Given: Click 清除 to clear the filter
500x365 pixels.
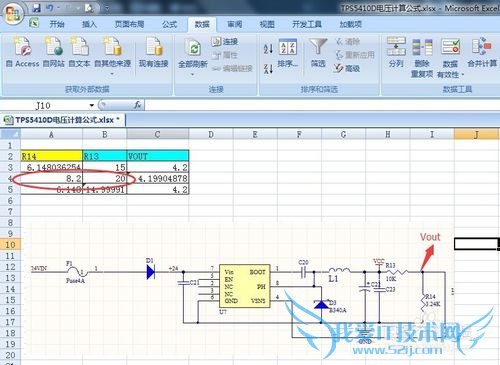Looking at the screenshot, I should 347,41.
